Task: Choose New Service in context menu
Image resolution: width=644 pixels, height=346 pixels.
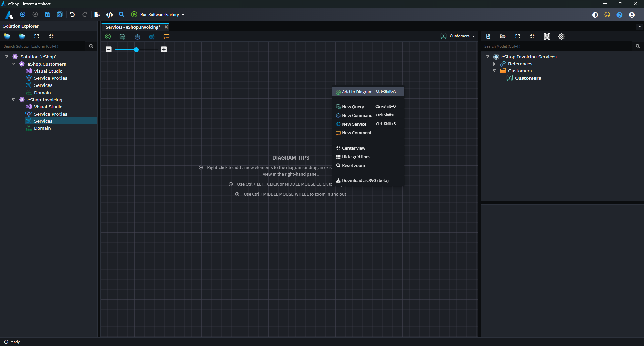Action: coord(368,124)
